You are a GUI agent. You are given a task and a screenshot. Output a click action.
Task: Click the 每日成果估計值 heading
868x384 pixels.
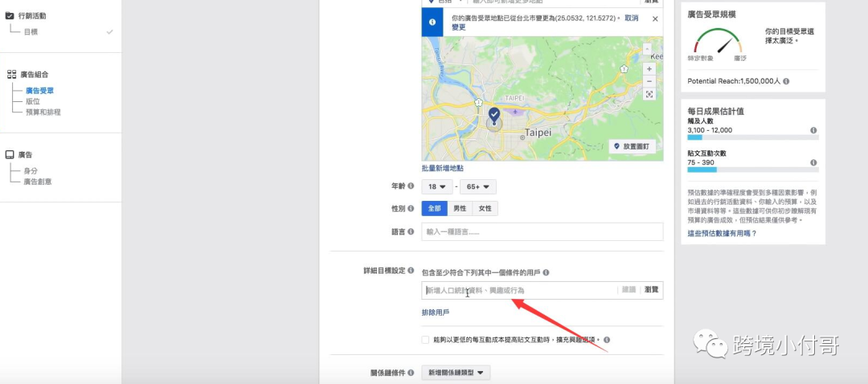(716, 111)
